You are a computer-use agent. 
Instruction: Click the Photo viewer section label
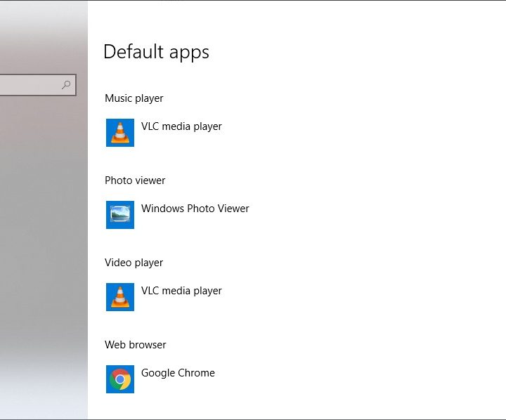pyautogui.click(x=135, y=181)
